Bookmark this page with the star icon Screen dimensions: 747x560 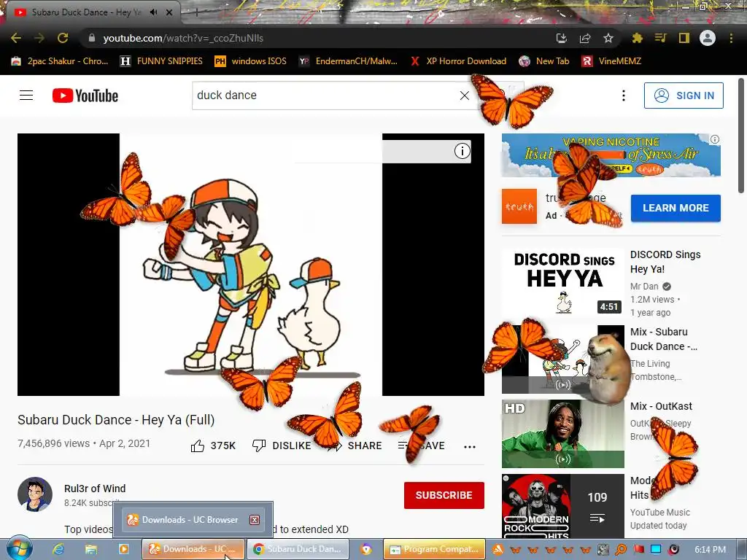pos(608,38)
